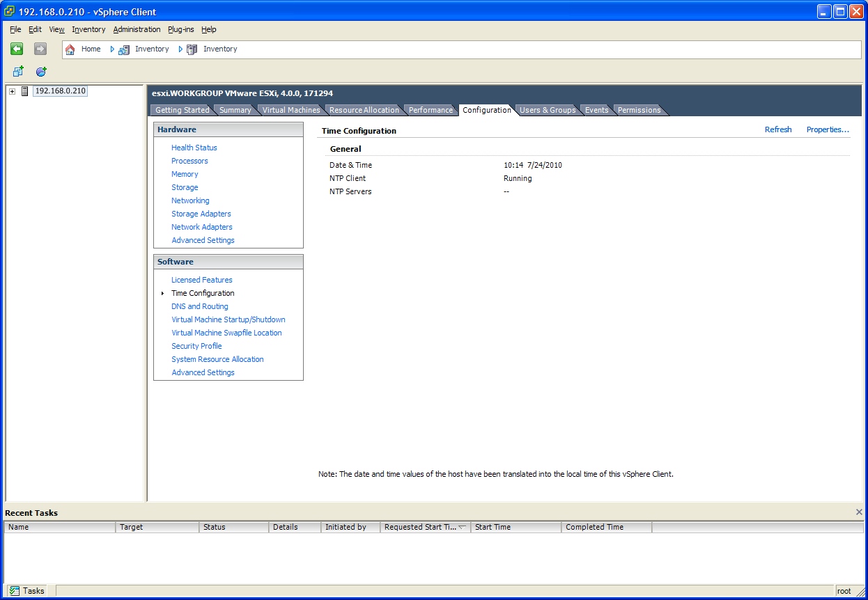868x600 pixels.
Task: Click the second Inventory breadcrumb icon
Action: pos(192,49)
